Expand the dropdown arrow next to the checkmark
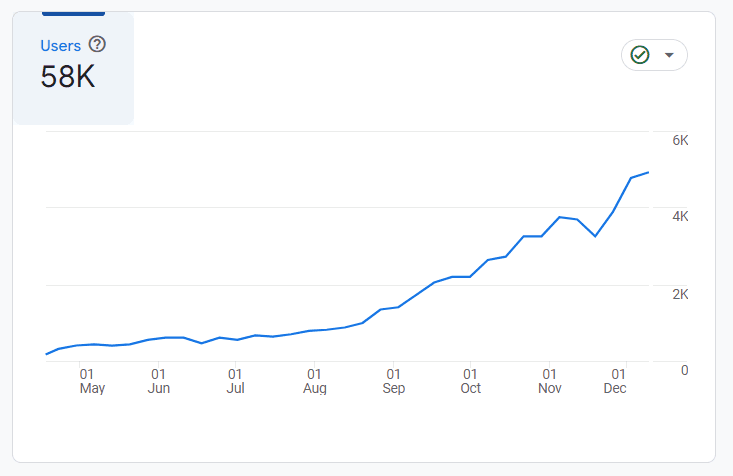Viewport: 733px width, 476px height. [669, 55]
